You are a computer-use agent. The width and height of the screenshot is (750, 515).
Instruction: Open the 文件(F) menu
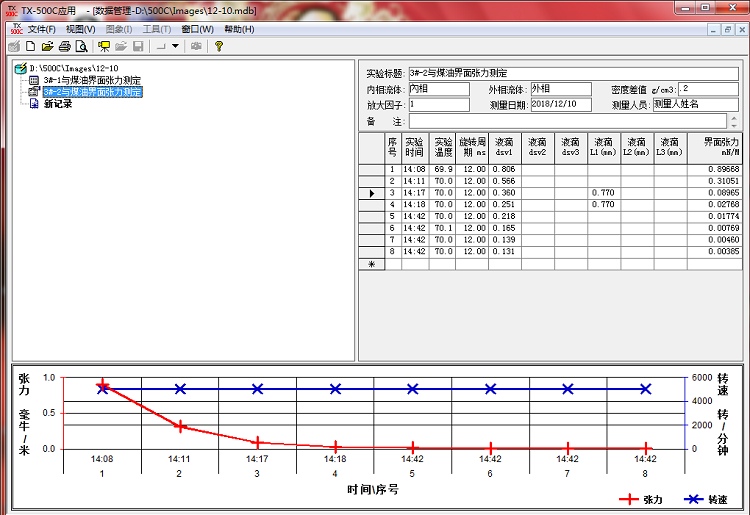(x=41, y=29)
